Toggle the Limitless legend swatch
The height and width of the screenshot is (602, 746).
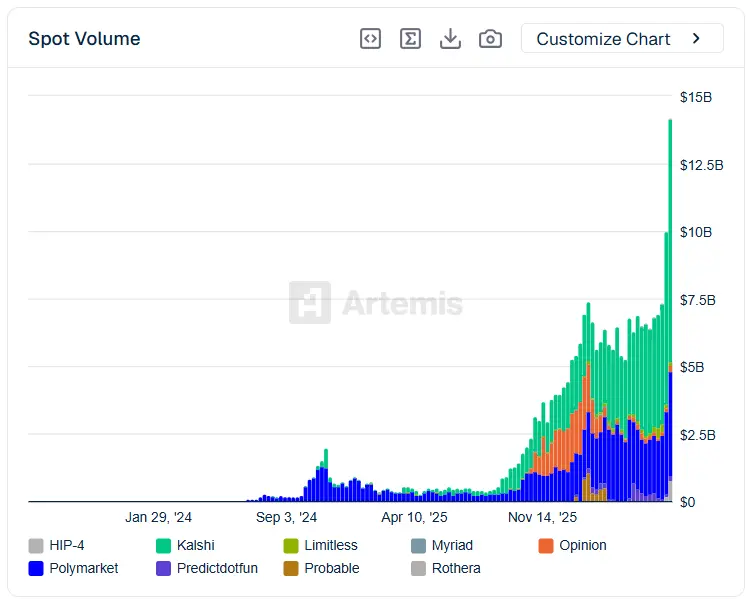[x=291, y=545]
